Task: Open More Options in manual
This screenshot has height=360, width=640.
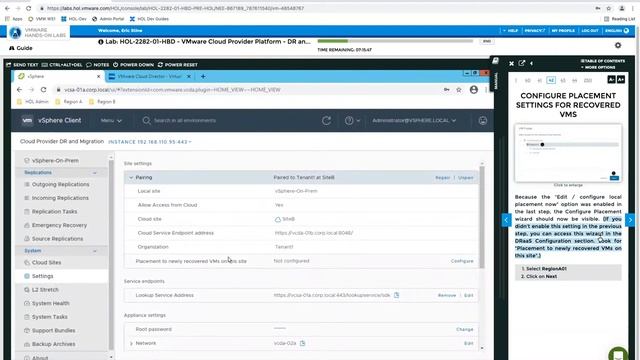Action: coord(600,67)
